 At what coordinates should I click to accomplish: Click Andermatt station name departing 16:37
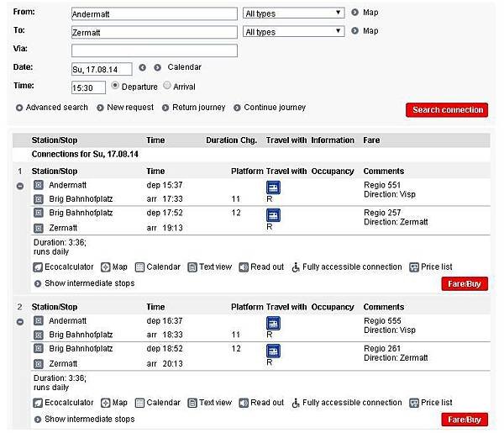click(x=67, y=320)
